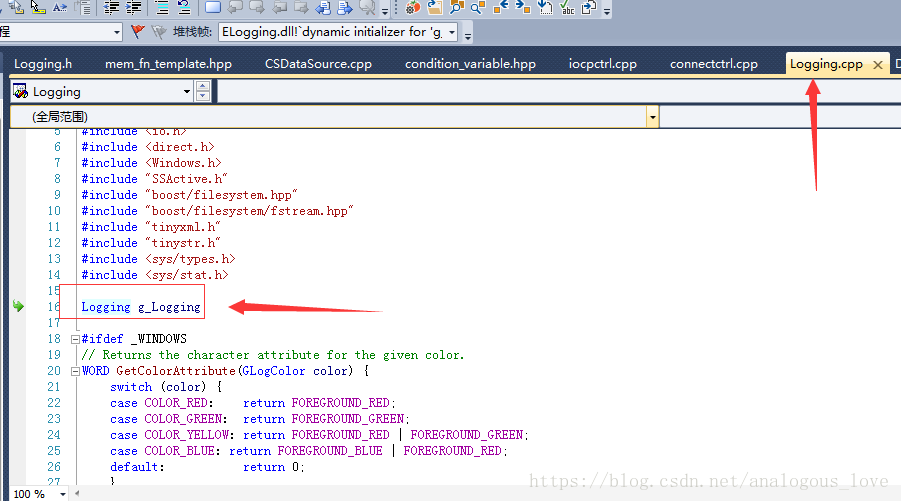901x501 pixels.
Task: Click previous bookmark in document icon
Action: (323, 7)
